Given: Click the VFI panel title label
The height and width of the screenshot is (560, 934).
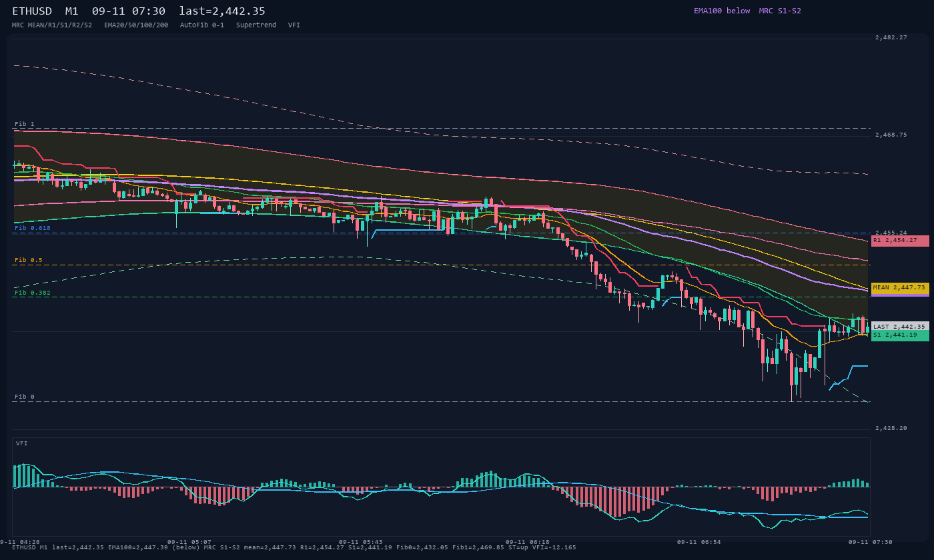Looking at the screenshot, I should pyautogui.click(x=22, y=443).
